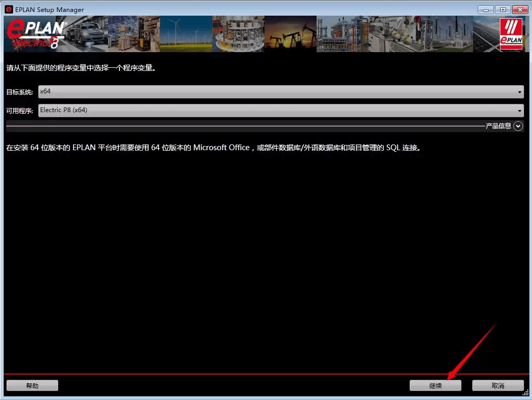
Task: Click the 产品信息 label text
Action: tap(498, 126)
